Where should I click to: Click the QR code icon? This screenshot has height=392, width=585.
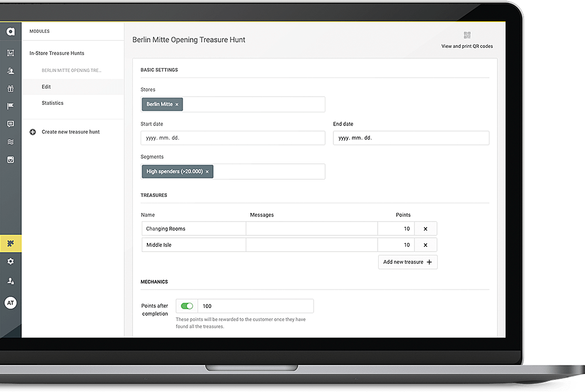click(467, 35)
